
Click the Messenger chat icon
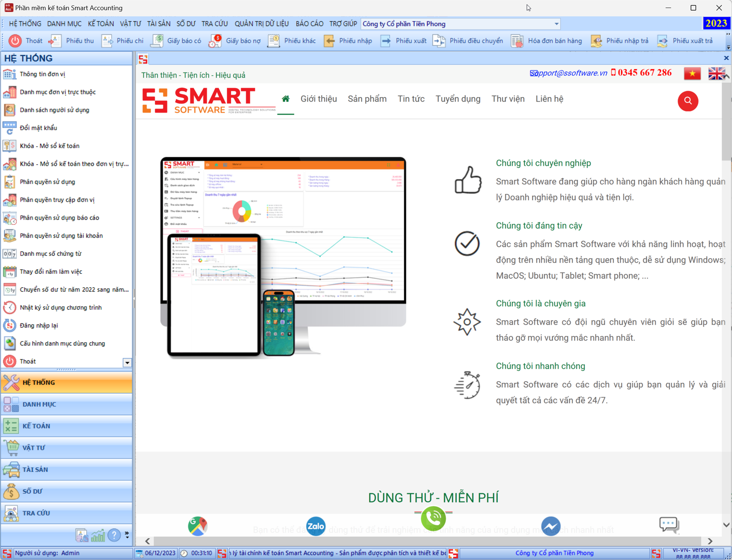click(551, 526)
